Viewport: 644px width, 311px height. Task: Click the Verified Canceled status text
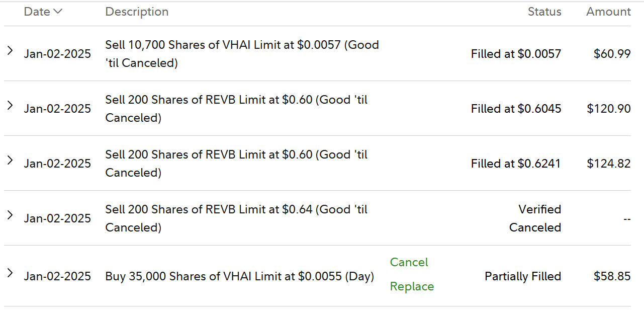tap(535, 218)
